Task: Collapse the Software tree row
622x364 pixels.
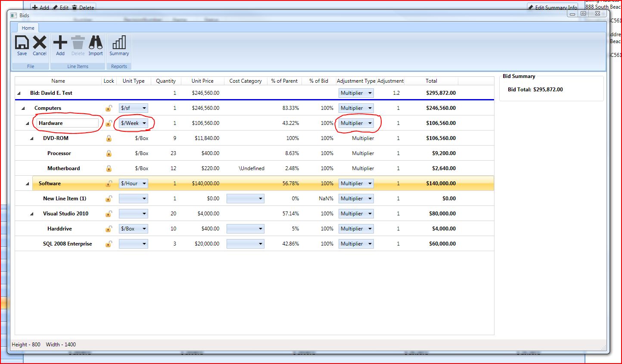Action: (x=28, y=184)
